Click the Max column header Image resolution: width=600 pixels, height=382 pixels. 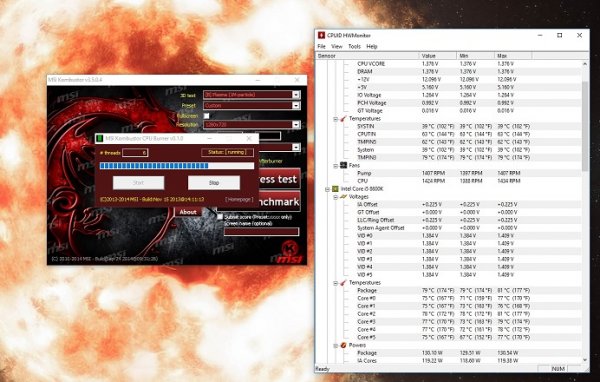[x=513, y=56]
